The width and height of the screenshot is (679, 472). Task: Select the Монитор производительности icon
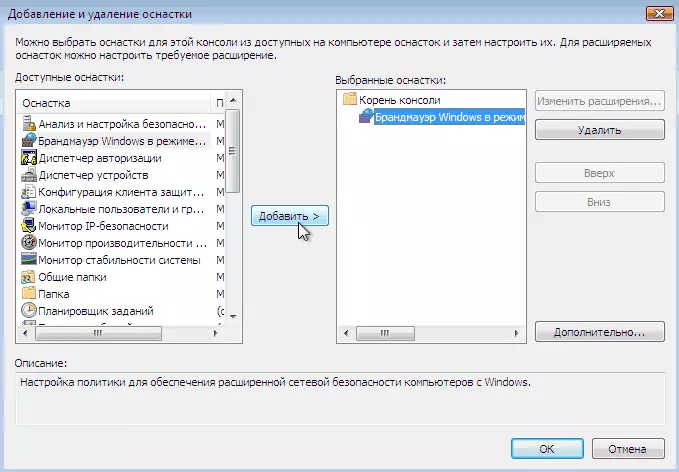[28, 243]
